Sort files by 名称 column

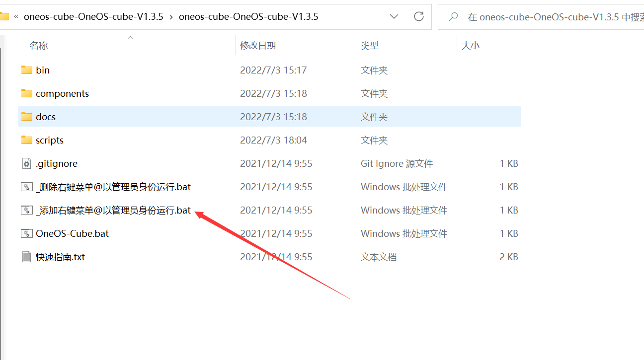39,45
